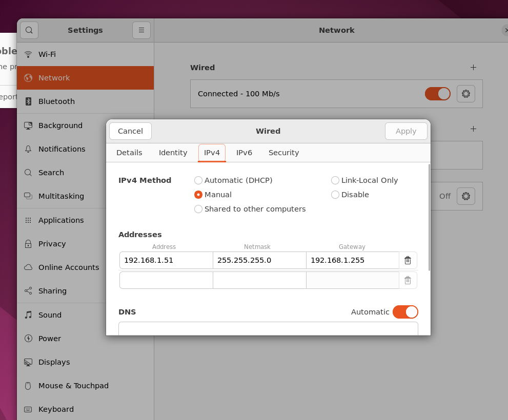
Task: Click the empty Netmask field in second row
Action: 259,280
